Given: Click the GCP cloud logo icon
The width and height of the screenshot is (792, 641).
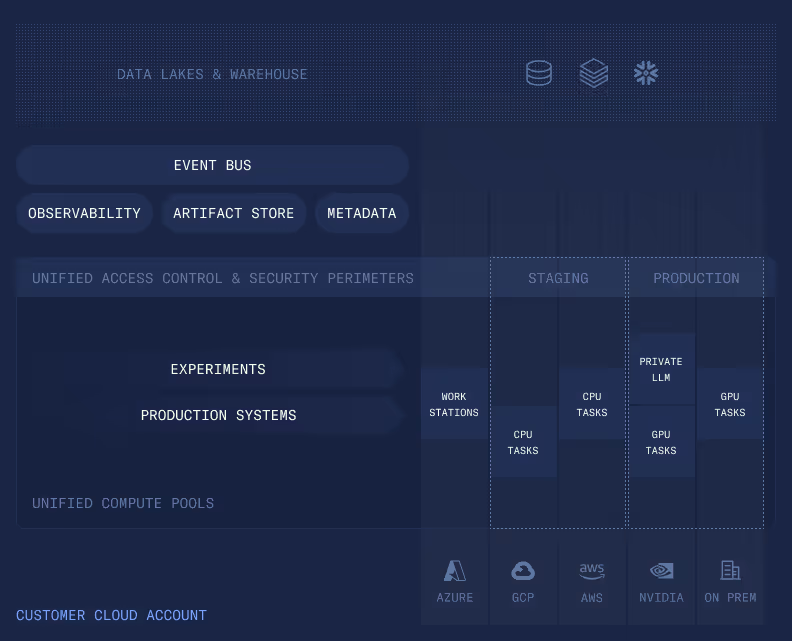Looking at the screenshot, I should (x=523, y=571).
